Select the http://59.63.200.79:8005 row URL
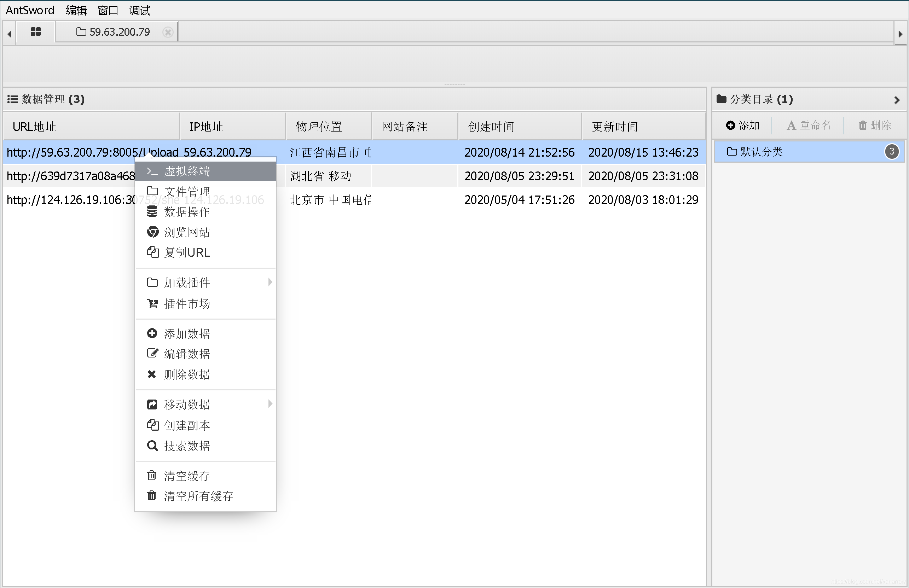This screenshot has height=588, width=909. [92, 152]
